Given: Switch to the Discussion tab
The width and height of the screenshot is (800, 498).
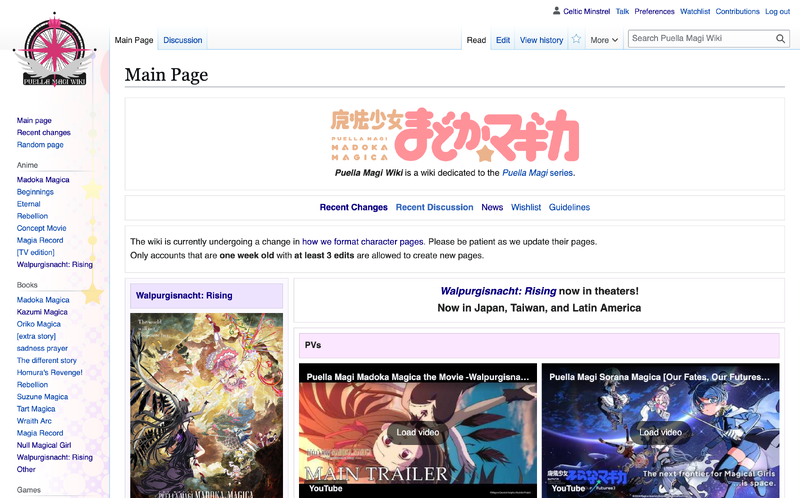Looking at the screenshot, I should 183,40.
